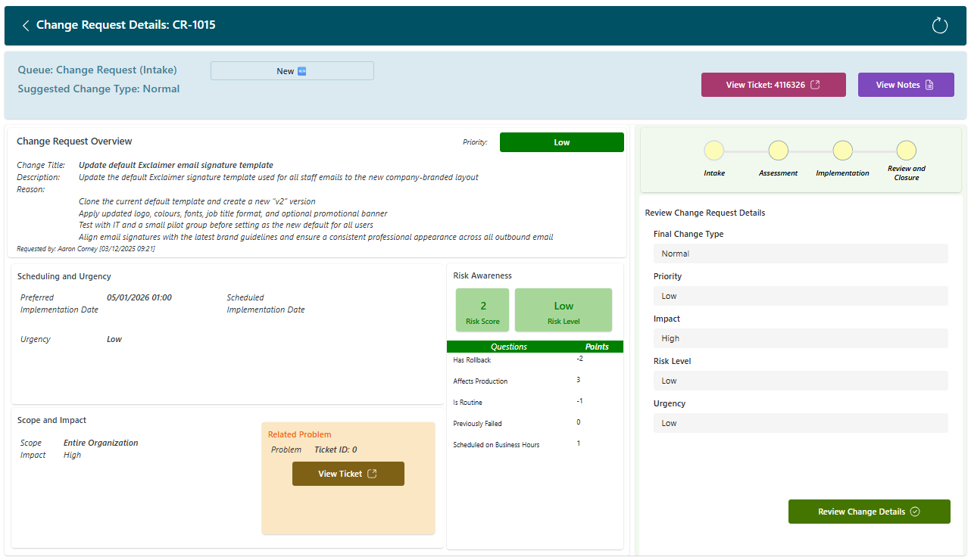Click 'Queue: Change Request (Intake)' text
This screenshot has width=971, height=560.
tap(97, 70)
